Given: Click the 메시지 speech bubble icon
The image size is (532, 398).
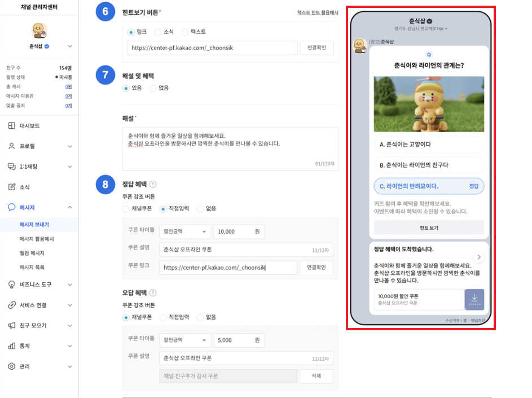Looking at the screenshot, I should point(11,207).
